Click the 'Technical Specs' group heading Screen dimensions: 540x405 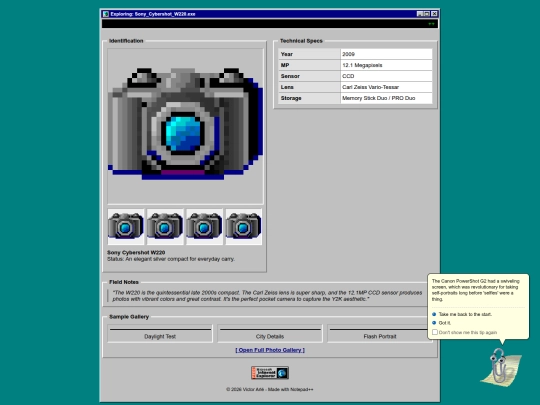[301, 41]
